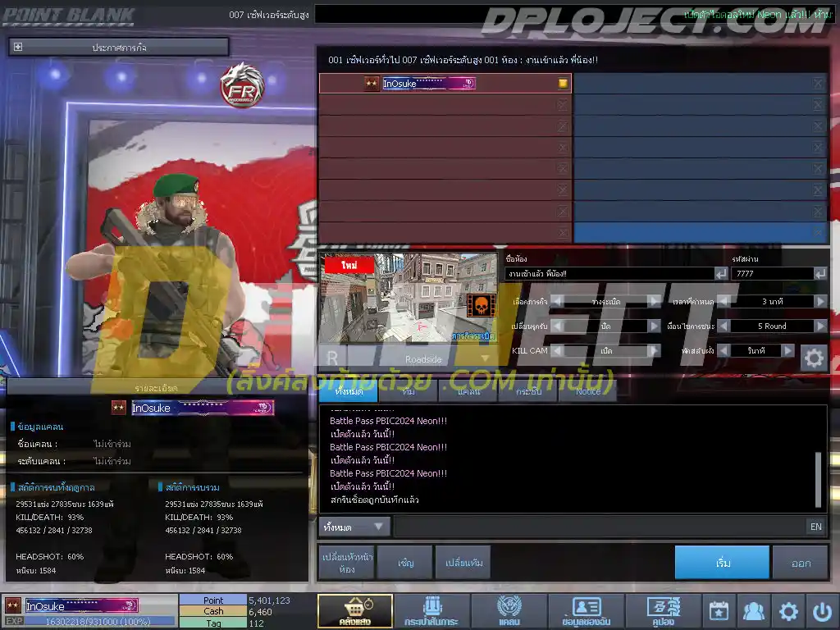Close the second red team slot
This screenshot has height=630, width=840.
(563, 104)
